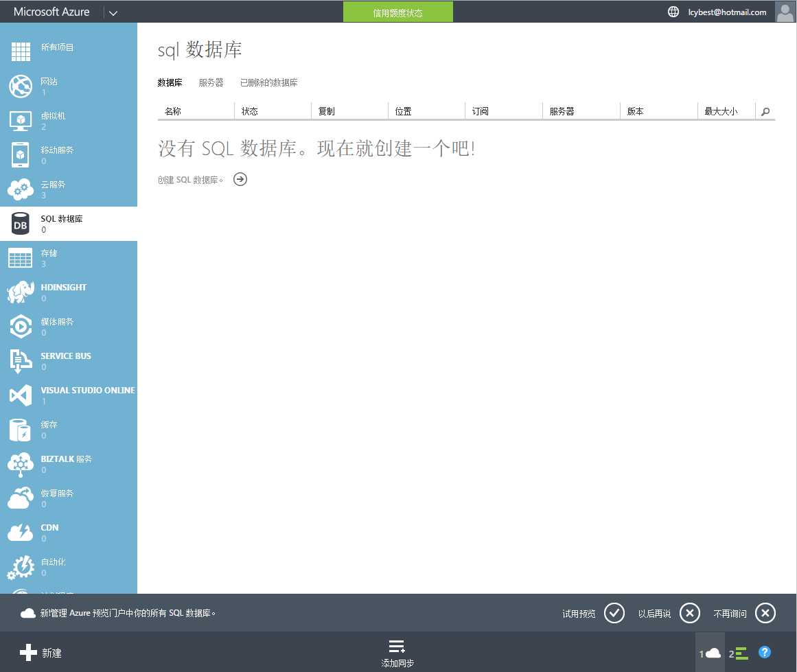Viewport: 797px width, 672px height.
Task: Click the 试用预览 text label
Action: pyautogui.click(x=579, y=614)
